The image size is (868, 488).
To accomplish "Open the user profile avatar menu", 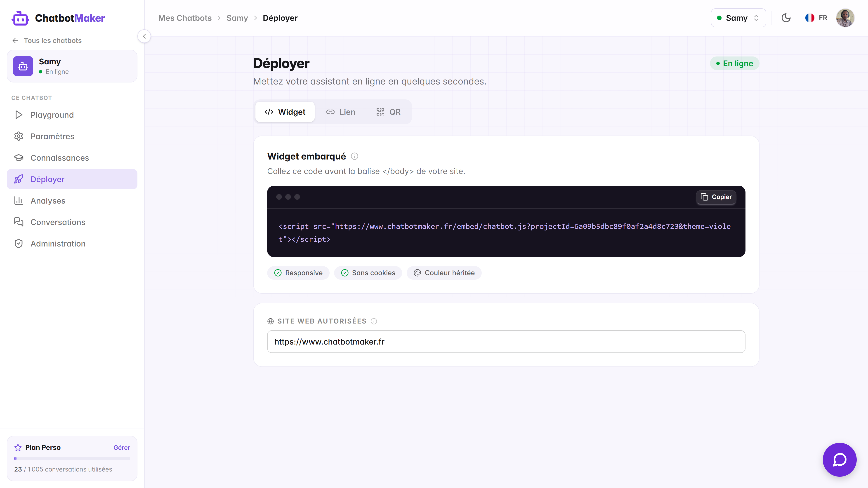I will tap(845, 18).
